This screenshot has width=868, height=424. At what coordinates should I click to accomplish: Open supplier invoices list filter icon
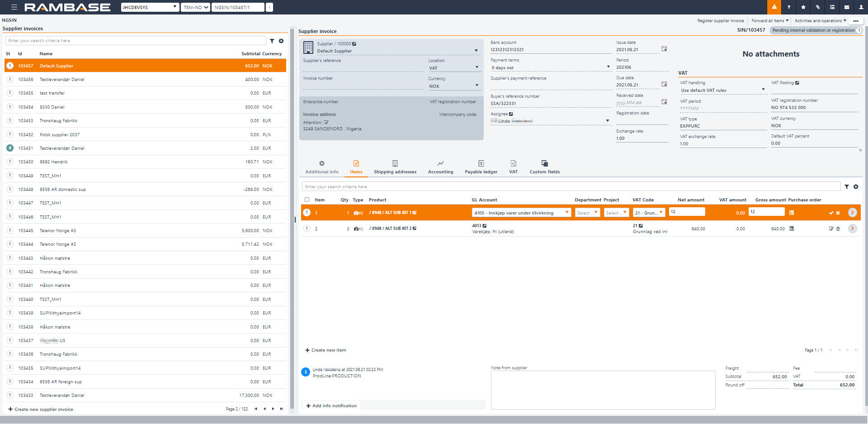coord(272,41)
